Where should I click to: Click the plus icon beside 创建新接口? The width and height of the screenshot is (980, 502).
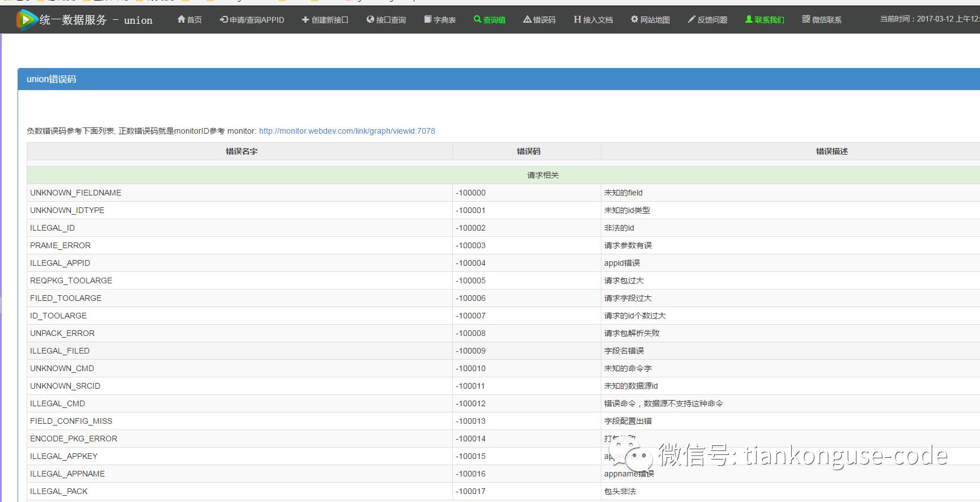(306, 19)
